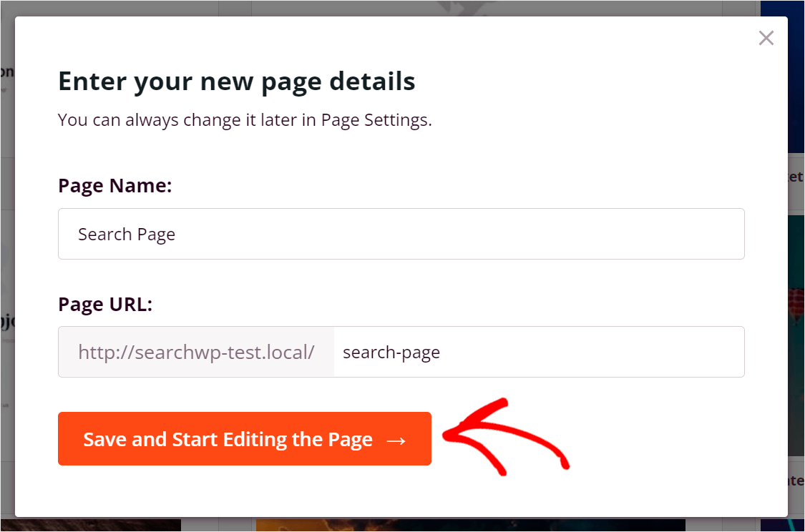Click the right arrow on the Save button
The width and height of the screenshot is (805, 532).
396,439
